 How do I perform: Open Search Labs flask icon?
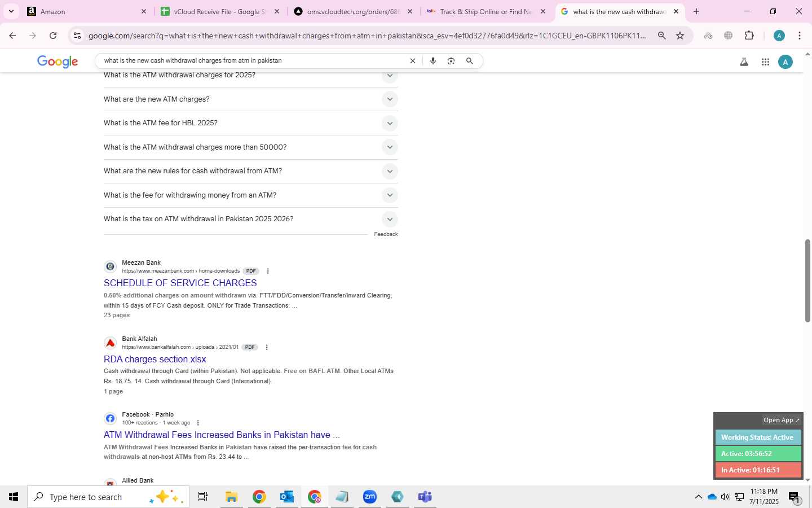coord(744,62)
